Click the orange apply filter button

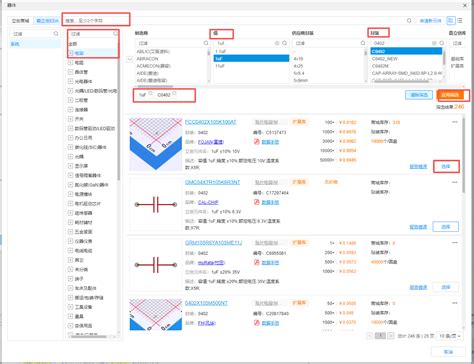(450, 95)
